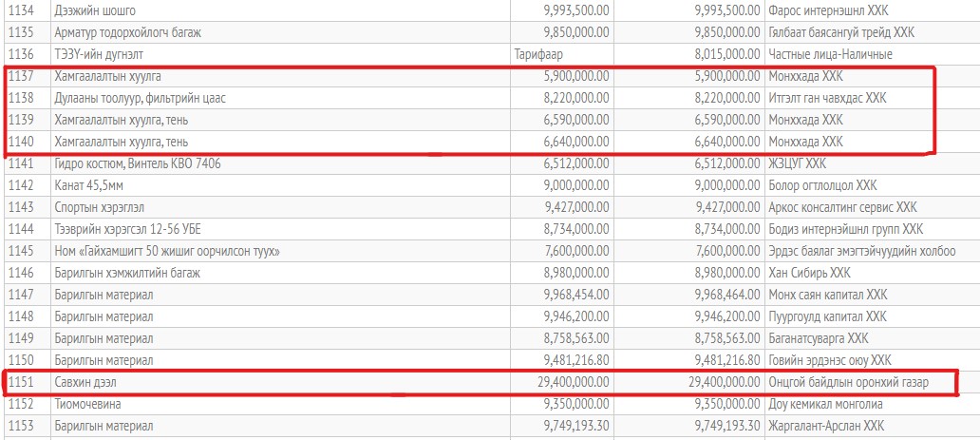Click the 'Тарифаар' cell in row 1136

point(538,53)
